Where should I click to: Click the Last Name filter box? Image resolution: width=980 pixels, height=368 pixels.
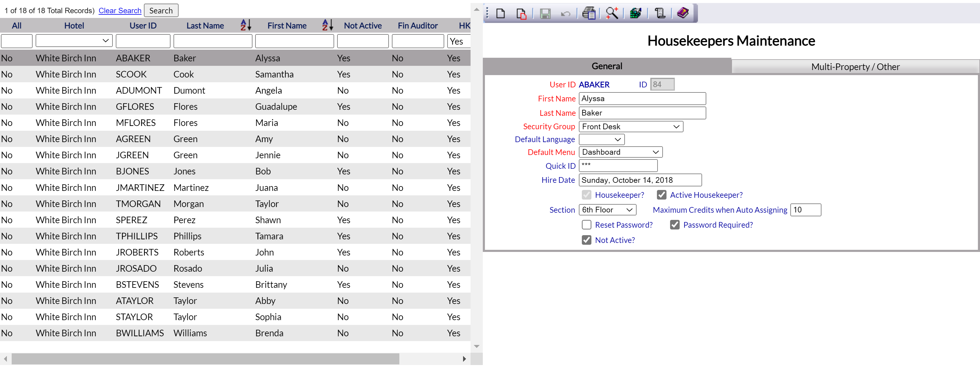click(x=213, y=41)
